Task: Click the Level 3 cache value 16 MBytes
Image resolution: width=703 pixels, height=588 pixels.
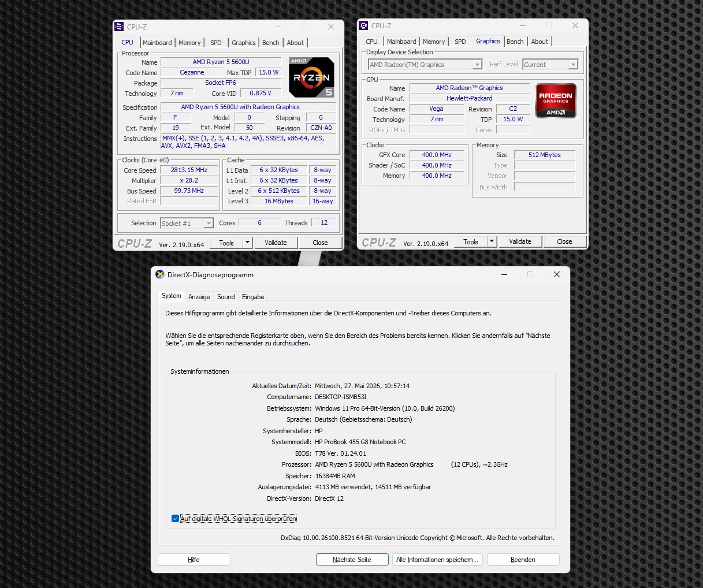Action: (x=279, y=201)
